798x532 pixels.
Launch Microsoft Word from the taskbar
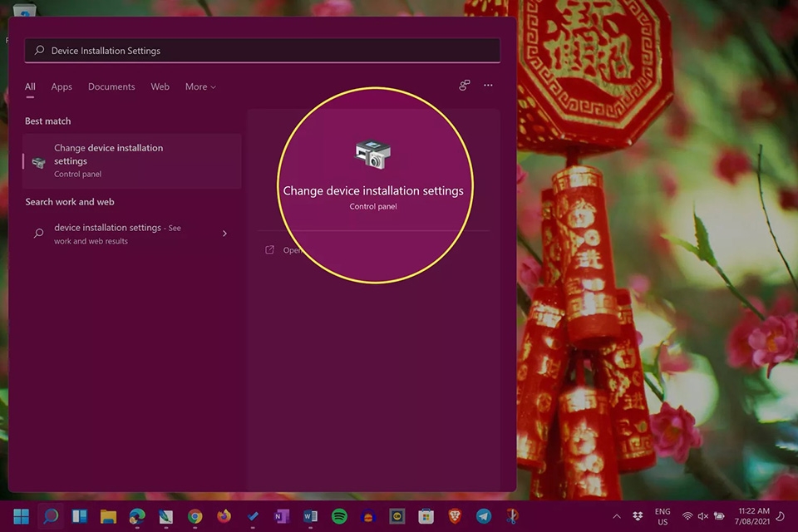tap(311, 516)
